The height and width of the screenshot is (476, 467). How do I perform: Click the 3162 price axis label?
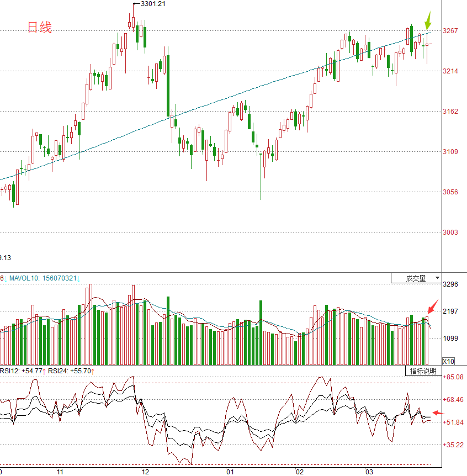[450, 112]
